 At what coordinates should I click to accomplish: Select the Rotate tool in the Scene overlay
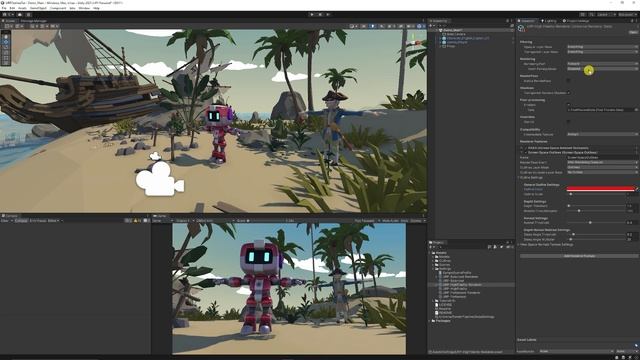[x=6, y=47]
